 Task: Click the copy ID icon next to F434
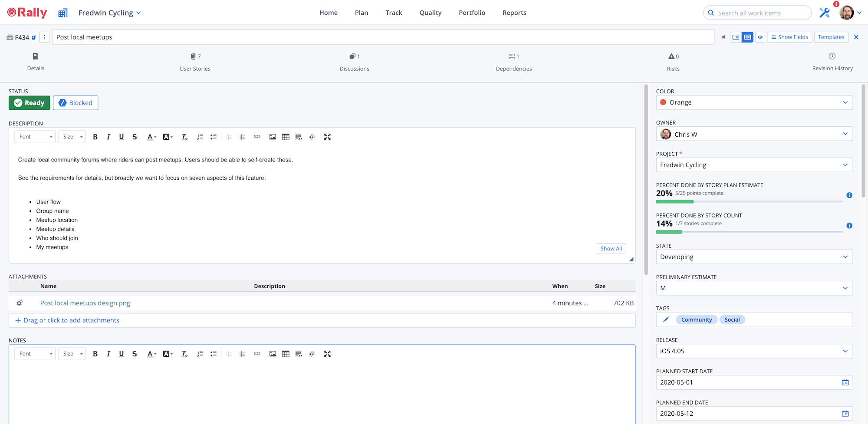(x=34, y=37)
